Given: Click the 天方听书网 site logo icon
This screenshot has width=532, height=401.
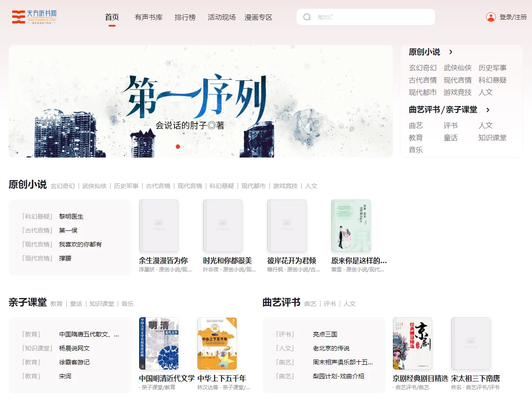Looking at the screenshot, I should point(17,17).
